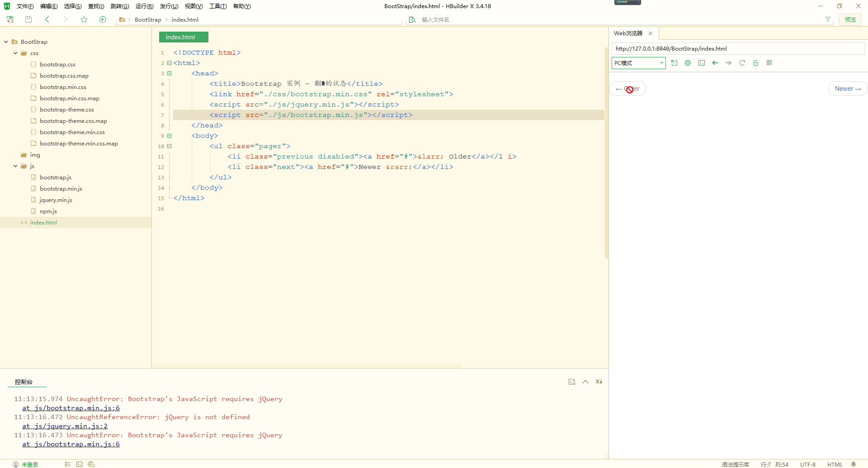The image size is (868, 468).
Task: Open bootstrap.min.css.map file
Action: coord(69,98)
